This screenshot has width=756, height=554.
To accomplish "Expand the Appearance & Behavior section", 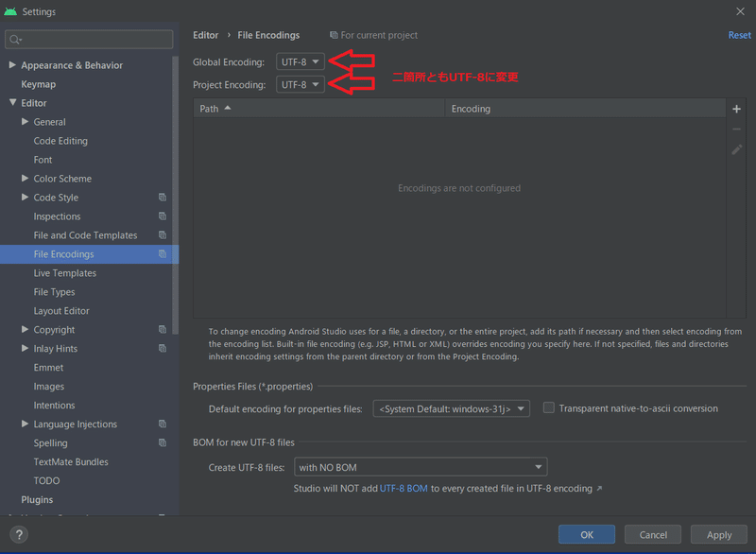I will pos(12,64).
